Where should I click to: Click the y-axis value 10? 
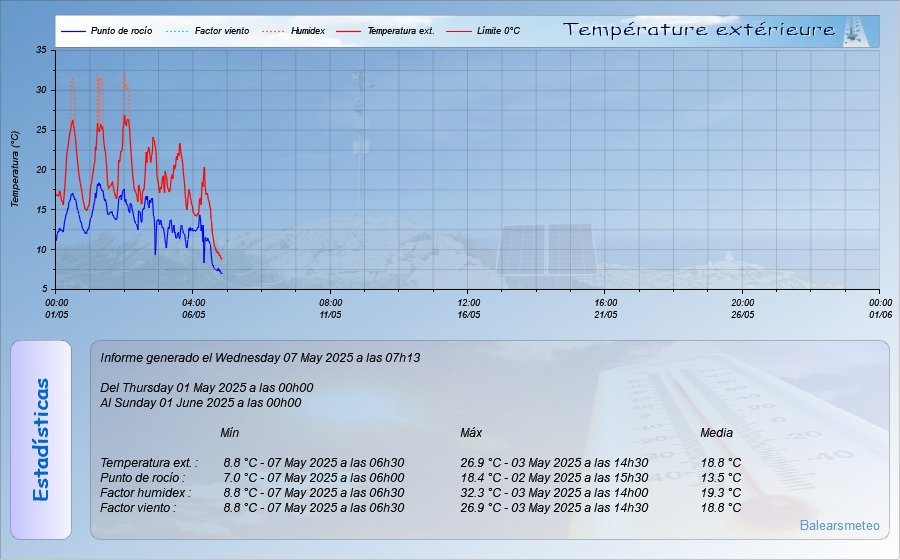tap(41, 250)
